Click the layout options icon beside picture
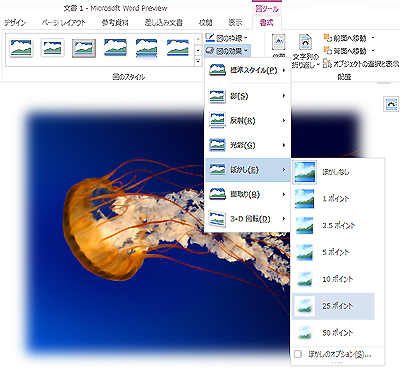 391,104
